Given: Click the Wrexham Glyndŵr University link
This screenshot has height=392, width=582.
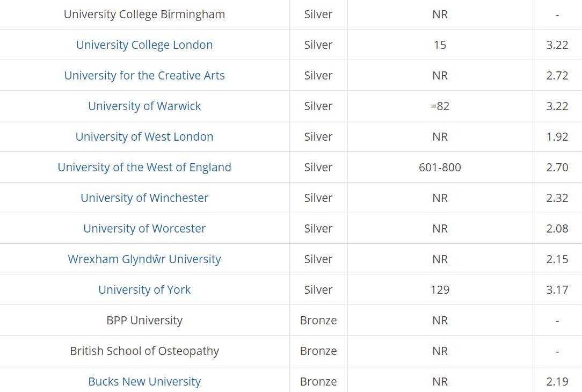Looking at the screenshot, I should coord(144,259).
